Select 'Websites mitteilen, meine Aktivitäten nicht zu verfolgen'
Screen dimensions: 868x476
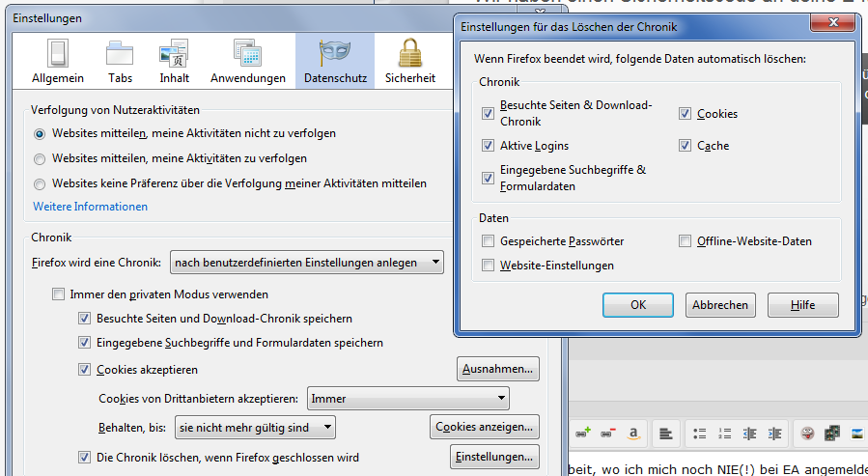click(x=40, y=134)
